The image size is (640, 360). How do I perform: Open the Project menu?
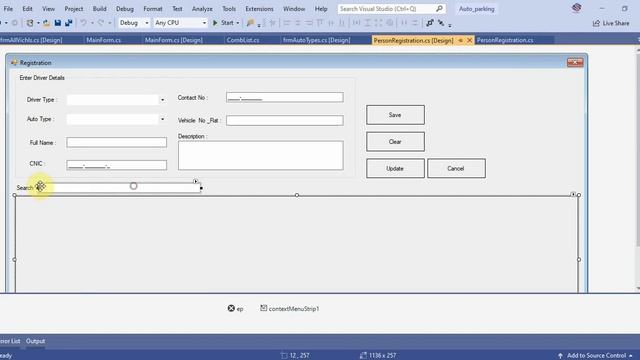click(x=73, y=9)
